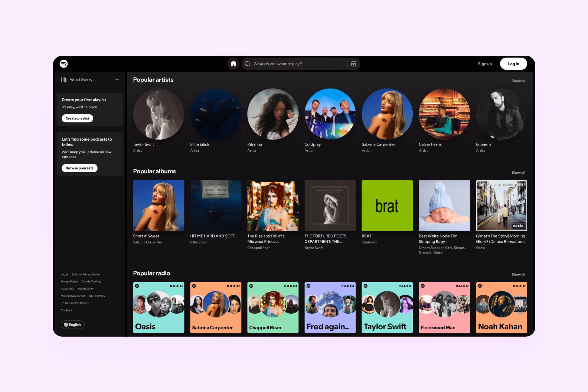Open Rihanna artist photo
This screenshot has height=392, width=588.
(x=273, y=114)
